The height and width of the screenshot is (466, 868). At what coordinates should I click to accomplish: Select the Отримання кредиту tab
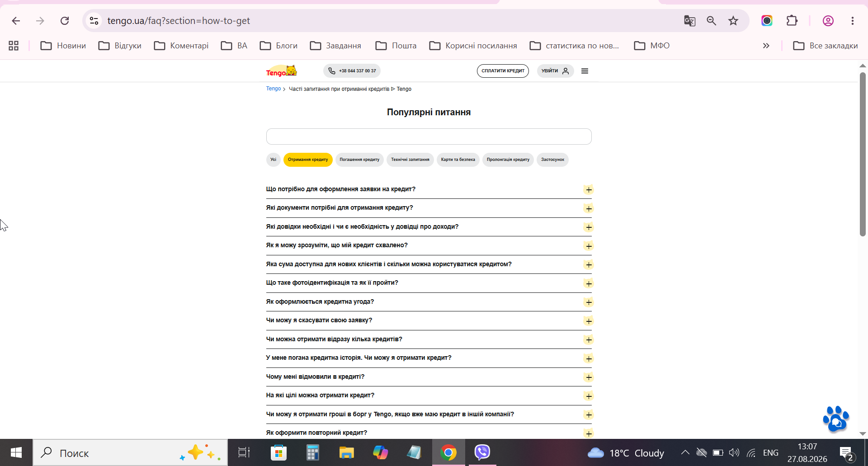(308, 160)
